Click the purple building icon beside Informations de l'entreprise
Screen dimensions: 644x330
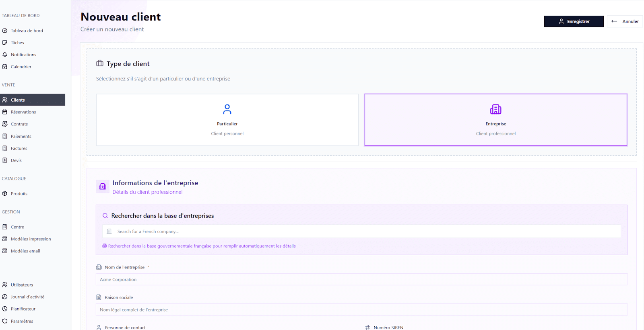103,187
